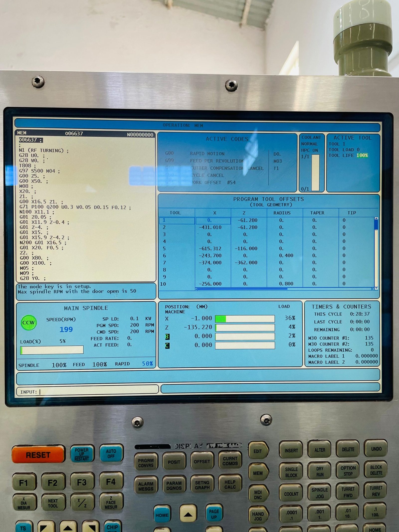The image size is (399, 532).
Task: Switch to MEM mode key
Action: point(258,473)
